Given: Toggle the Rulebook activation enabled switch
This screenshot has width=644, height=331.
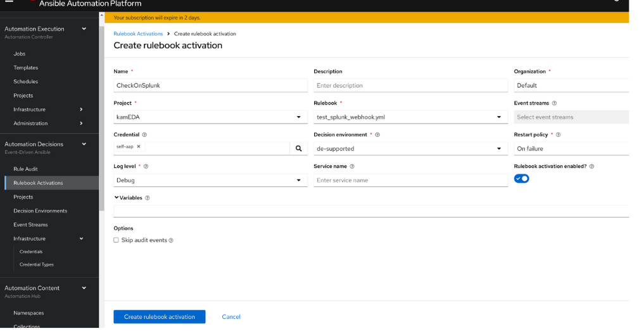Looking at the screenshot, I should click(x=522, y=179).
